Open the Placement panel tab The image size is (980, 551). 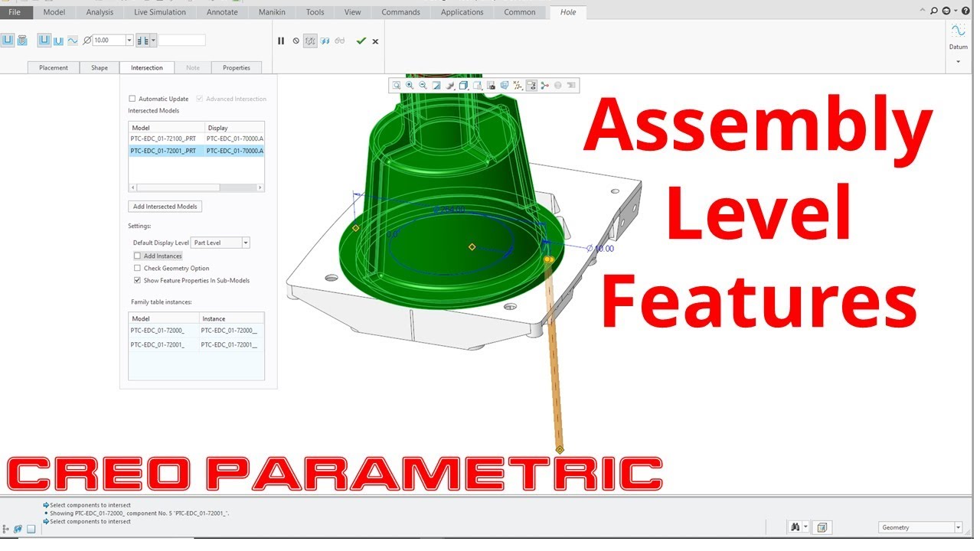pyautogui.click(x=54, y=67)
